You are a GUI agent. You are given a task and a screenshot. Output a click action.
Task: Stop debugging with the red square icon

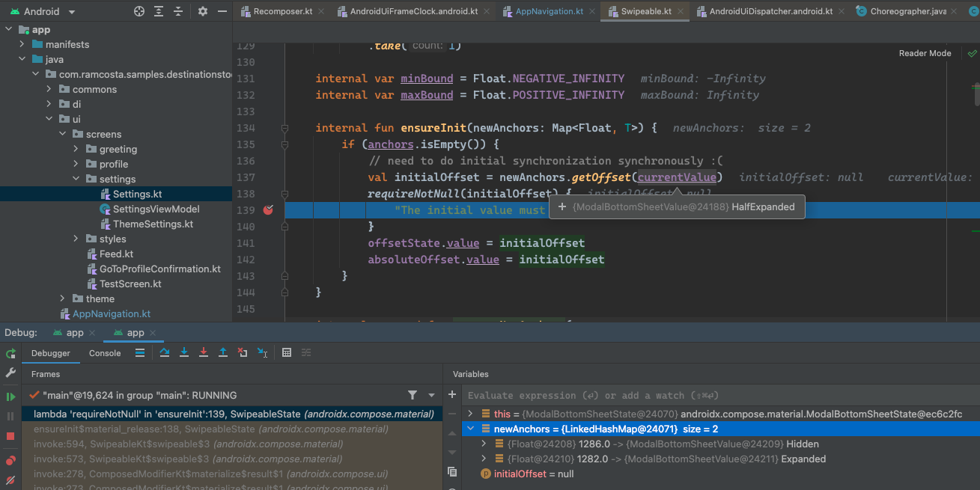tap(10, 436)
